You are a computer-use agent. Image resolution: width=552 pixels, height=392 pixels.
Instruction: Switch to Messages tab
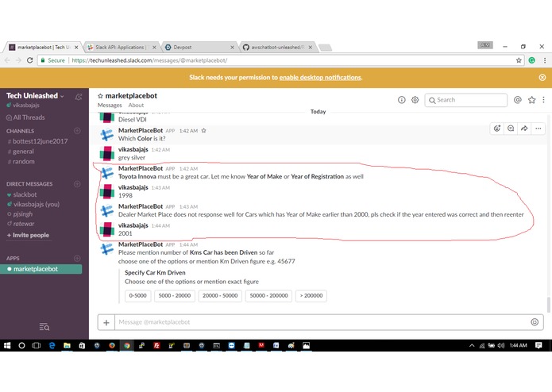pyautogui.click(x=110, y=105)
